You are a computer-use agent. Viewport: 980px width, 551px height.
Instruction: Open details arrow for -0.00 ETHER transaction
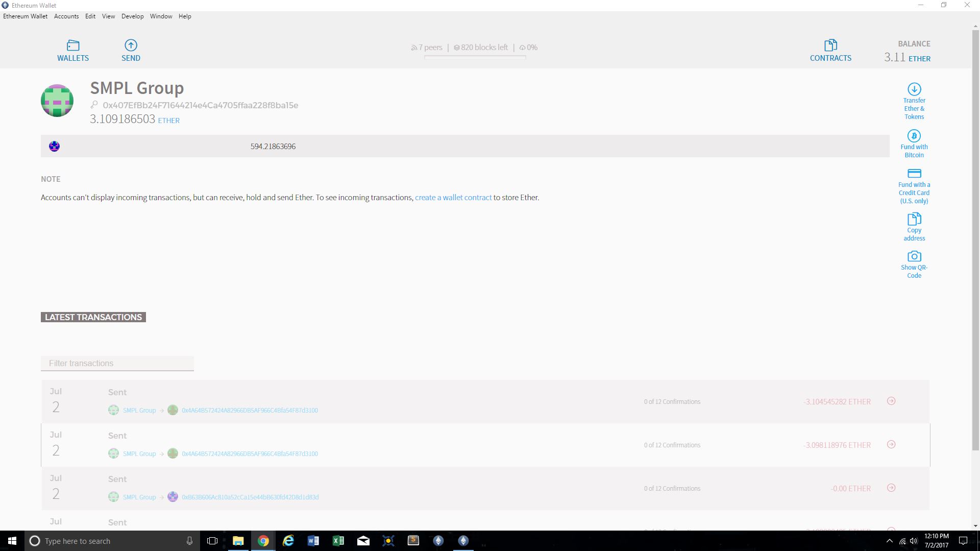(x=891, y=488)
